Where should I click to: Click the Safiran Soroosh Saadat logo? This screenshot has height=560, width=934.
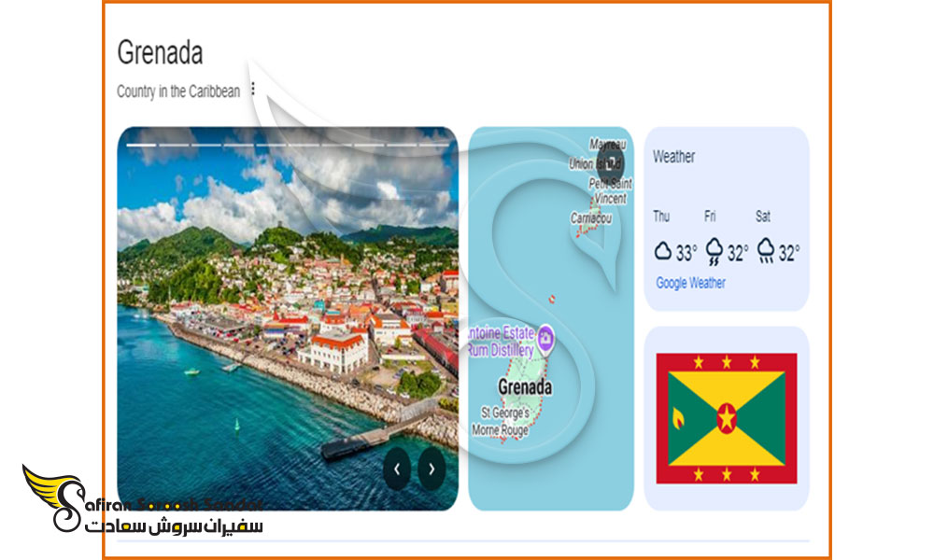(143, 500)
